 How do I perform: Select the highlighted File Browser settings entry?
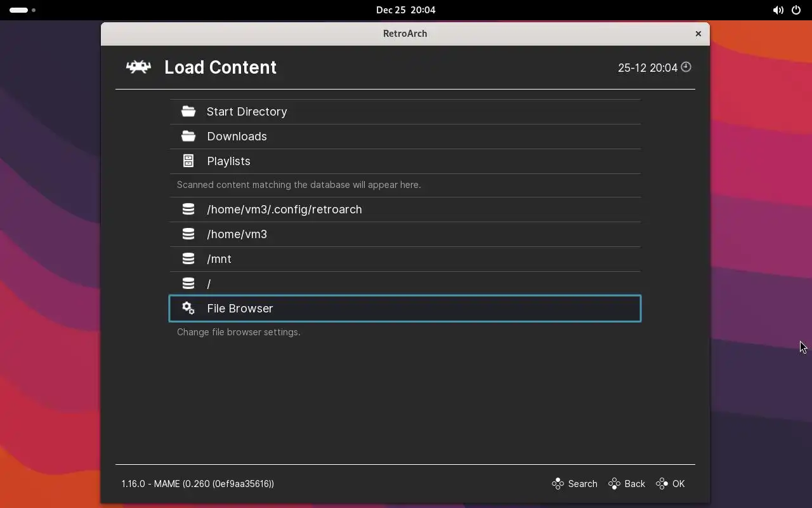405,309
